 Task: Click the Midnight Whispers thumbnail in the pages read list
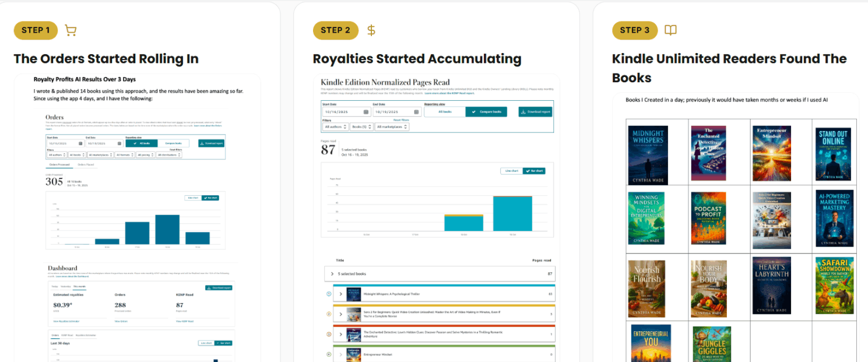point(353,294)
